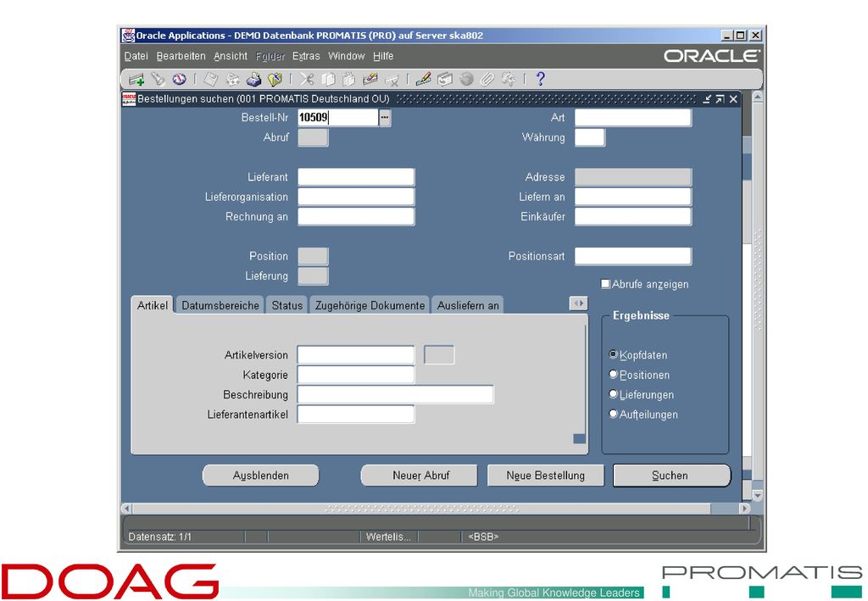Open Bestell-Nr list of values button
This screenshot has height=601, width=868.
point(385,117)
